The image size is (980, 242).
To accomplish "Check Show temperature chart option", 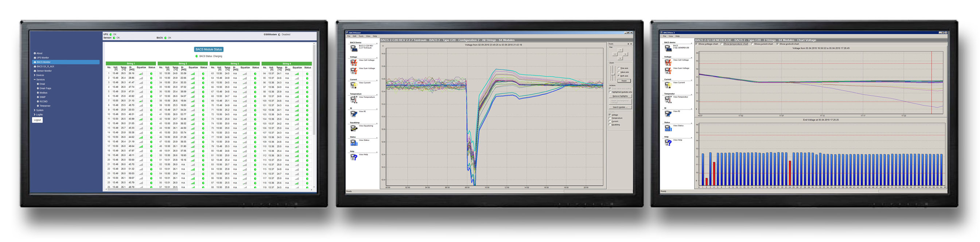I will tap(722, 44).
